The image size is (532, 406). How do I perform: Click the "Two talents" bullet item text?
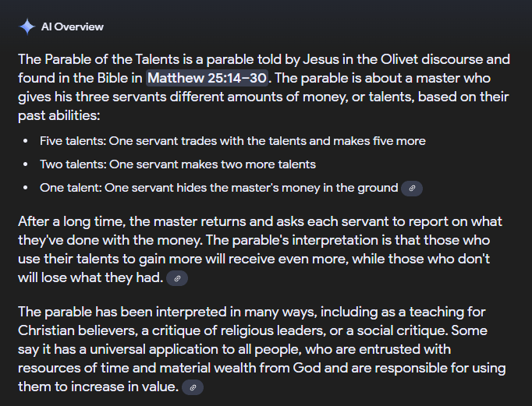[177, 164]
